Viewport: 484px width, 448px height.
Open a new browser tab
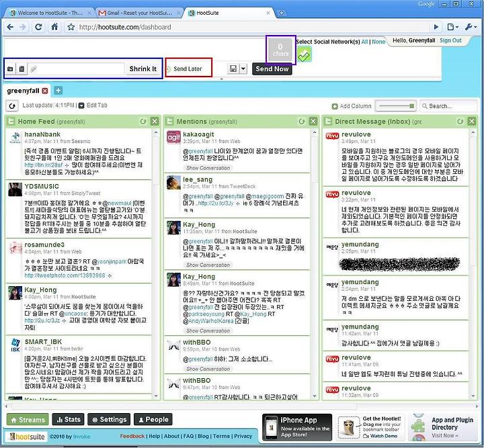pos(282,13)
